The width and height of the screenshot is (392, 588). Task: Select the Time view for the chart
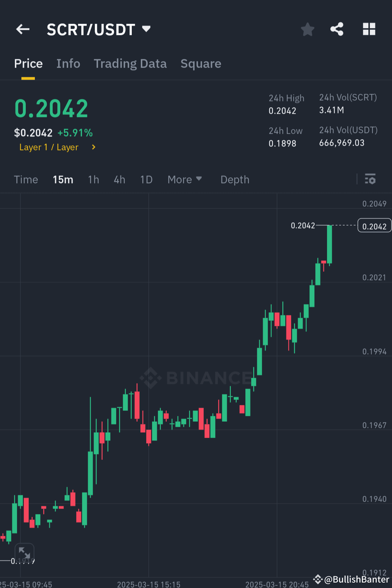point(26,179)
